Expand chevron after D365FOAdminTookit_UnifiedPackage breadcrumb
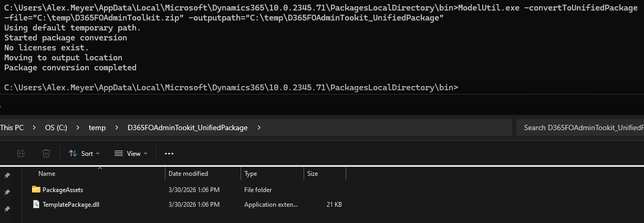644x223 pixels. click(x=258, y=128)
